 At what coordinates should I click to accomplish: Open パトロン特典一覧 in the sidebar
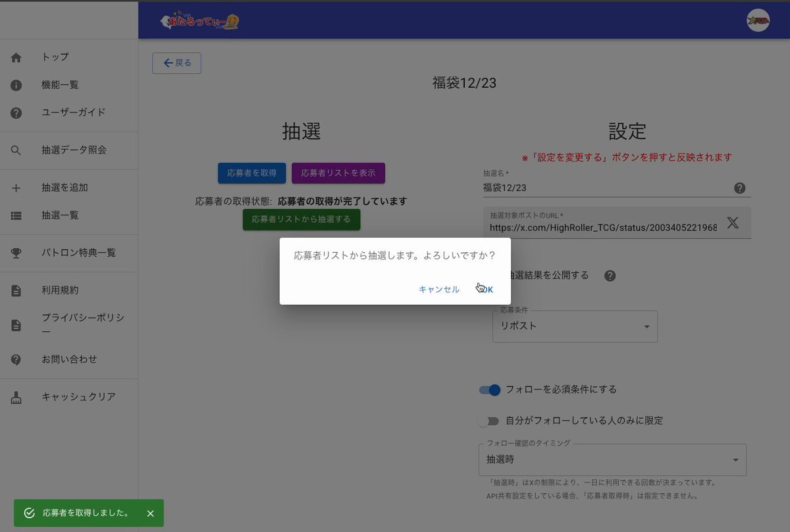[x=69, y=253]
